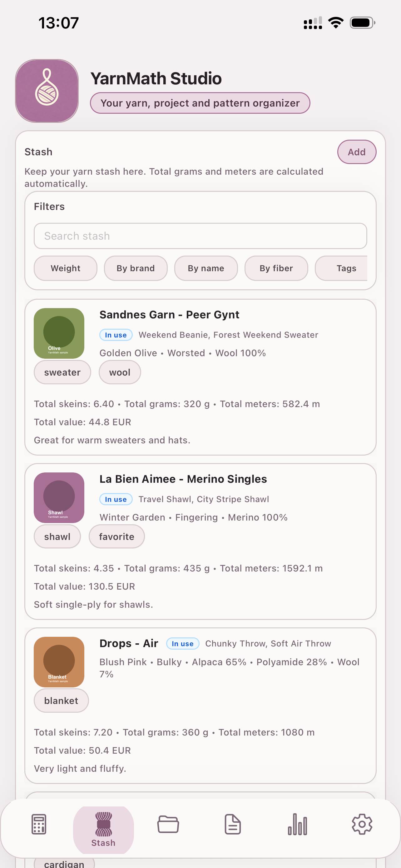The height and width of the screenshot is (868, 401).
Task: Toggle the 'In use' badge on Drops Air
Action: pyautogui.click(x=182, y=643)
